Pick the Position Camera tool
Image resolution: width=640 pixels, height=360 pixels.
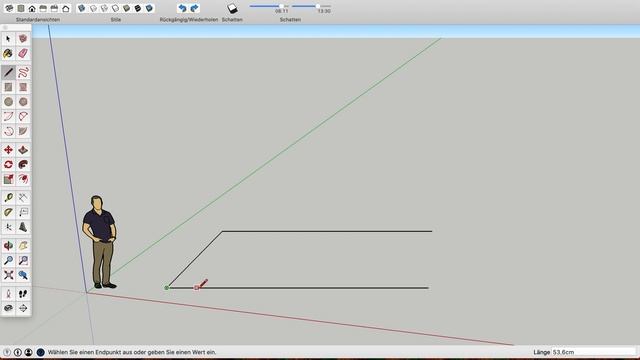tap(8, 294)
